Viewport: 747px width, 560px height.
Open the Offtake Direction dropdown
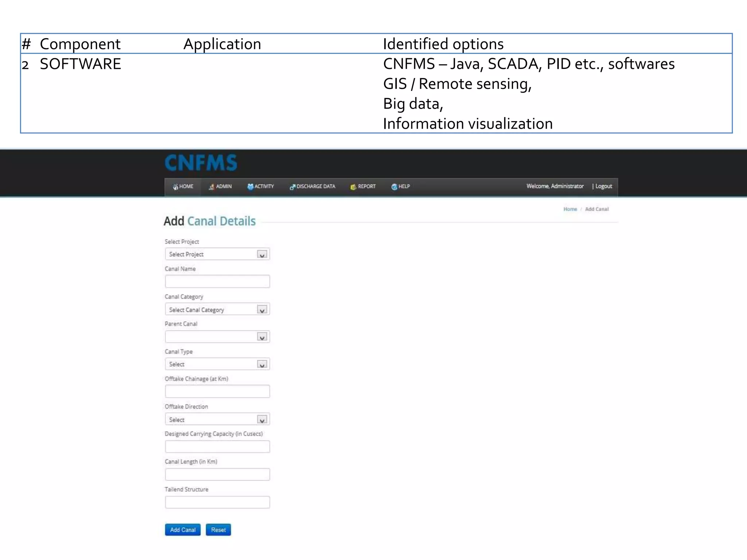[x=217, y=420]
